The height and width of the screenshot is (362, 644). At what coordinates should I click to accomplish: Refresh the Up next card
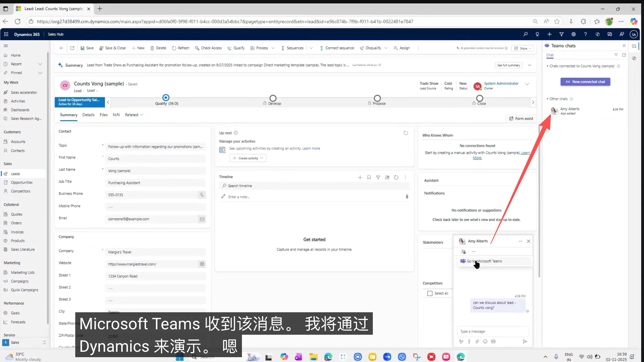[x=405, y=133]
